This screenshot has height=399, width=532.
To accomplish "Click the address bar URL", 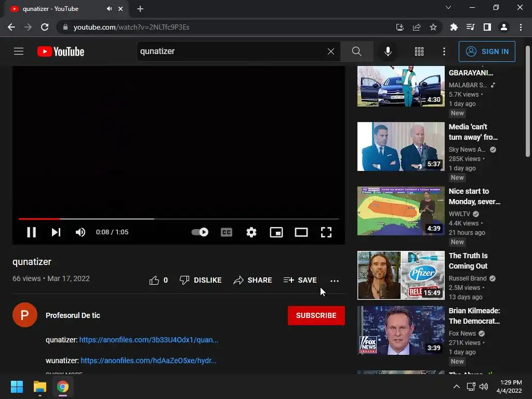I will coord(131,27).
